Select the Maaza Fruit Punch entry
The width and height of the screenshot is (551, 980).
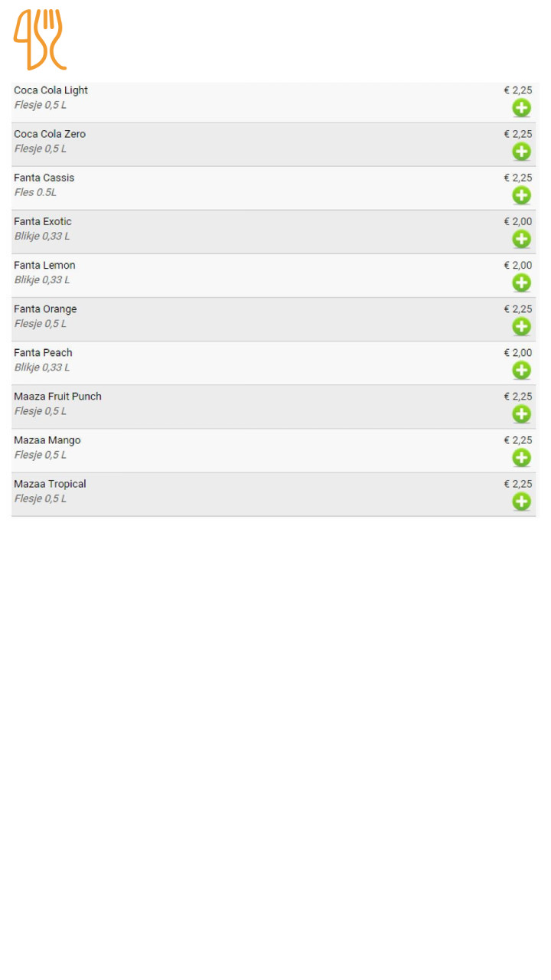pyautogui.click(x=57, y=397)
